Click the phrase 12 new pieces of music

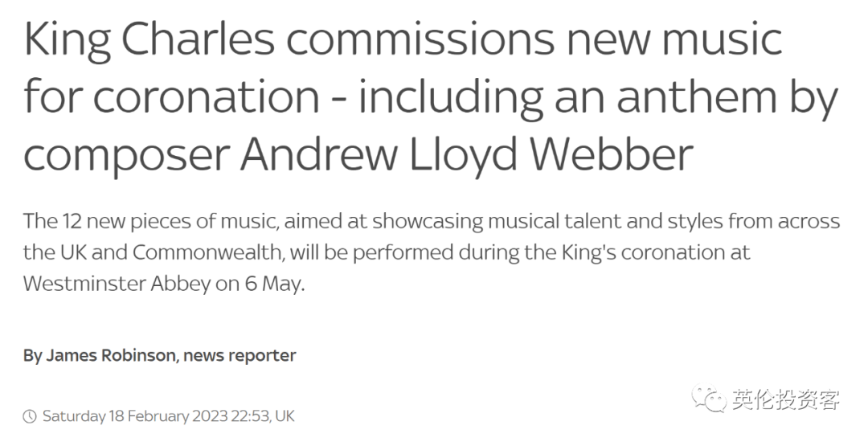coord(168,222)
